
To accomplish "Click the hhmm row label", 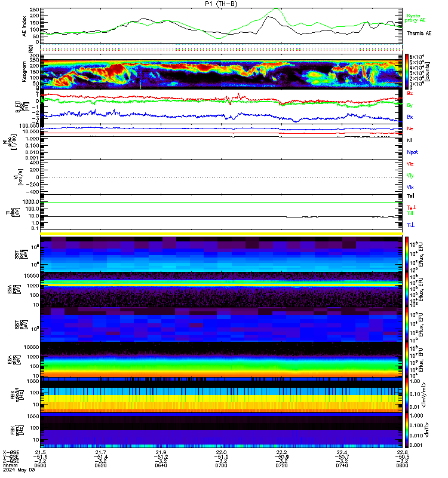I will [x=10, y=465].
